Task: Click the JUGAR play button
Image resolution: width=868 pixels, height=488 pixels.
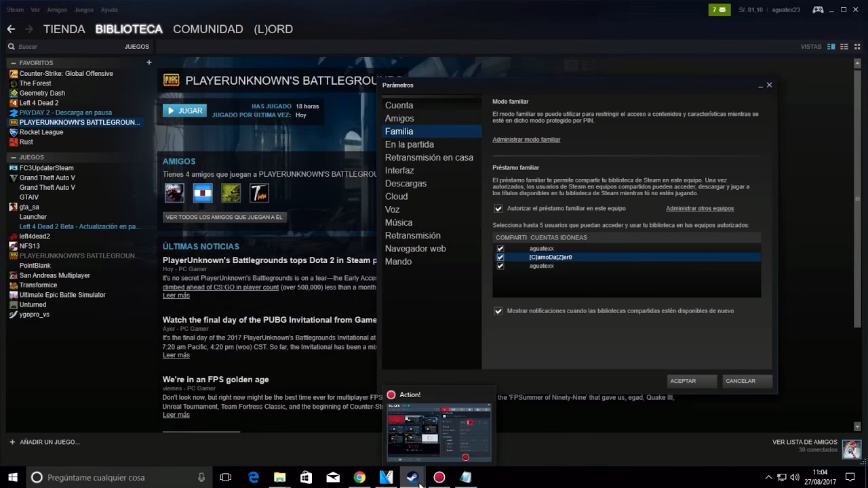Action: click(184, 110)
